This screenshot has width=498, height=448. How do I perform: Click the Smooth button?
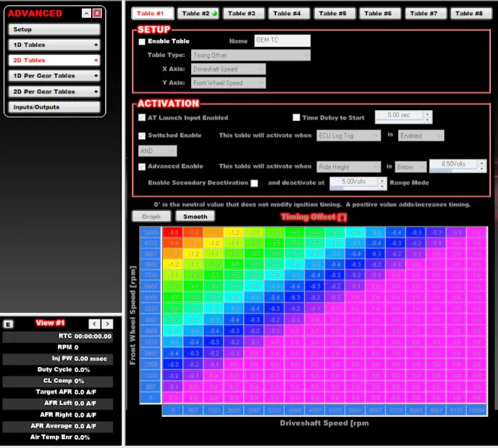tap(195, 216)
